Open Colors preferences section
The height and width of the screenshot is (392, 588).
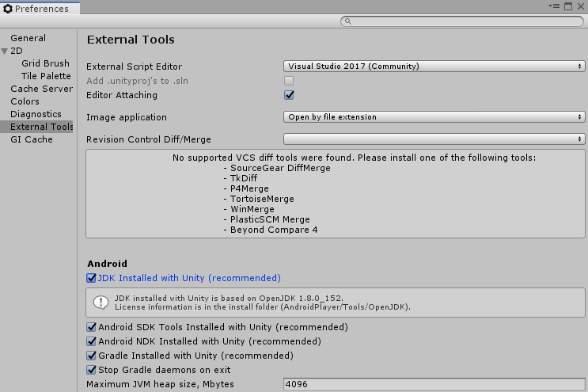[x=25, y=101]
